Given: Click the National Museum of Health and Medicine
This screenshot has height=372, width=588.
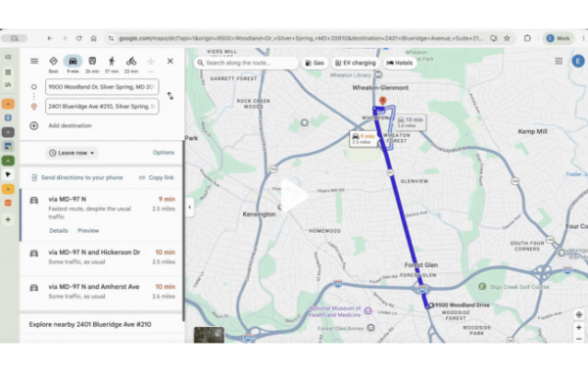Looking at the screenshot, I should click(x=367, y=311).
